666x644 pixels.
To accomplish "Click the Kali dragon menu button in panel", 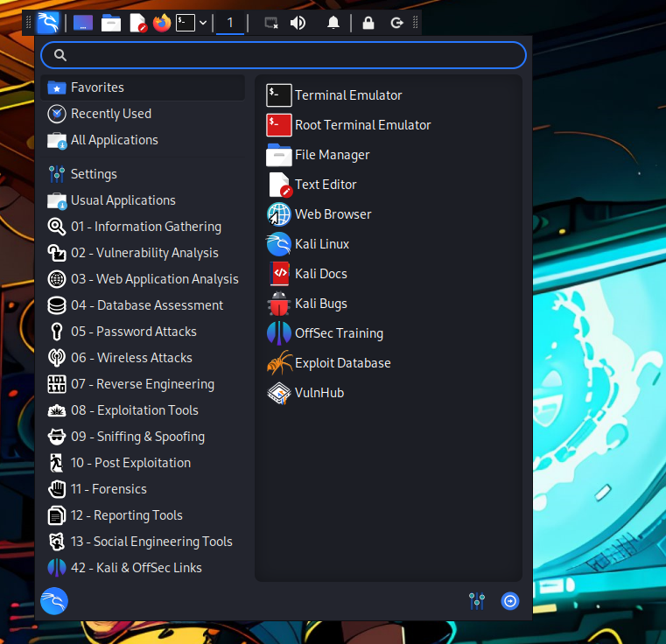I will 48,23.
